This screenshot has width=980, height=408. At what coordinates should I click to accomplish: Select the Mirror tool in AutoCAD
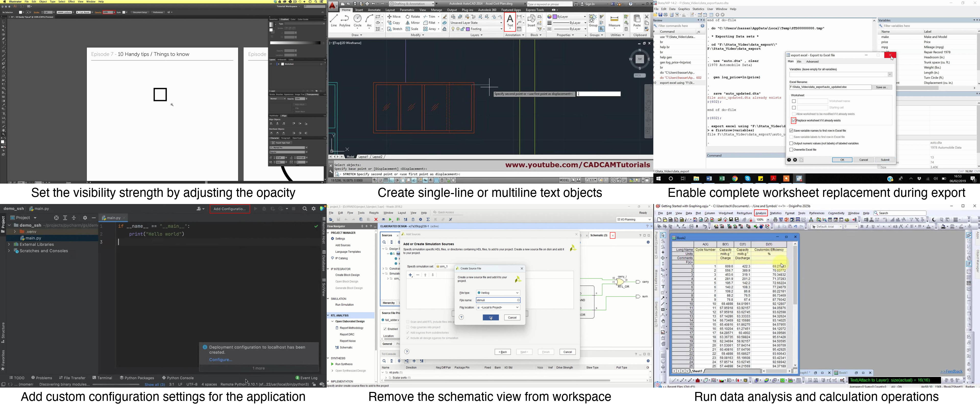coord(413,23)
